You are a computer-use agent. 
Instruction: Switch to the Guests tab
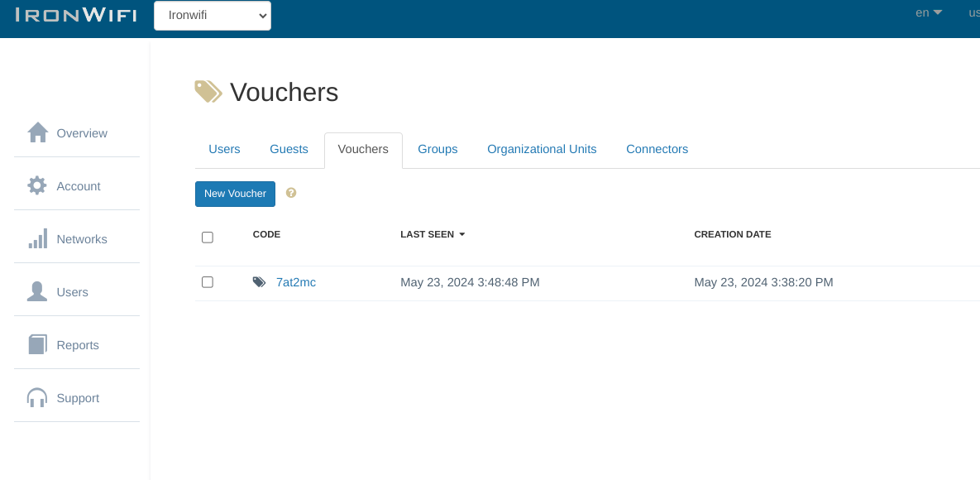[289, 149]
